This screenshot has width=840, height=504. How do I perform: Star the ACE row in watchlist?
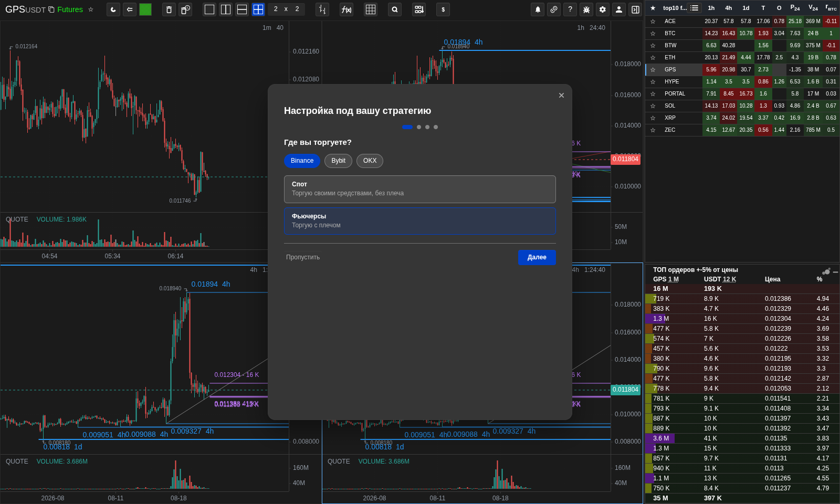(653, 22)
